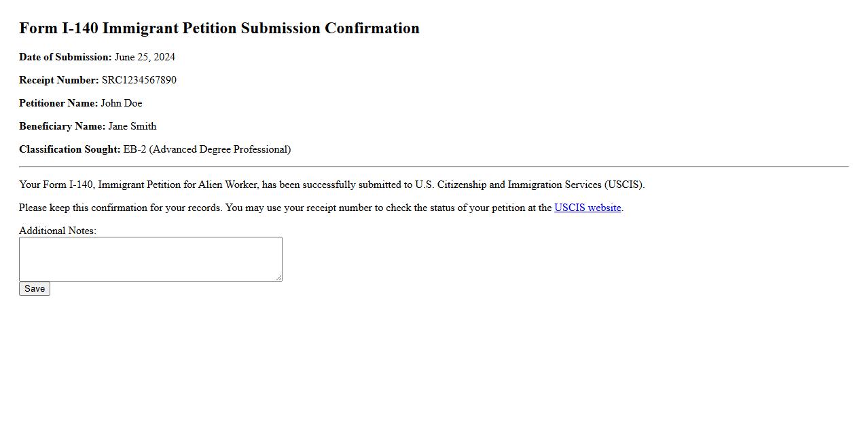868x441 pixels.
Task: Open the USCIS website link
Action: (x=587, y=208)
